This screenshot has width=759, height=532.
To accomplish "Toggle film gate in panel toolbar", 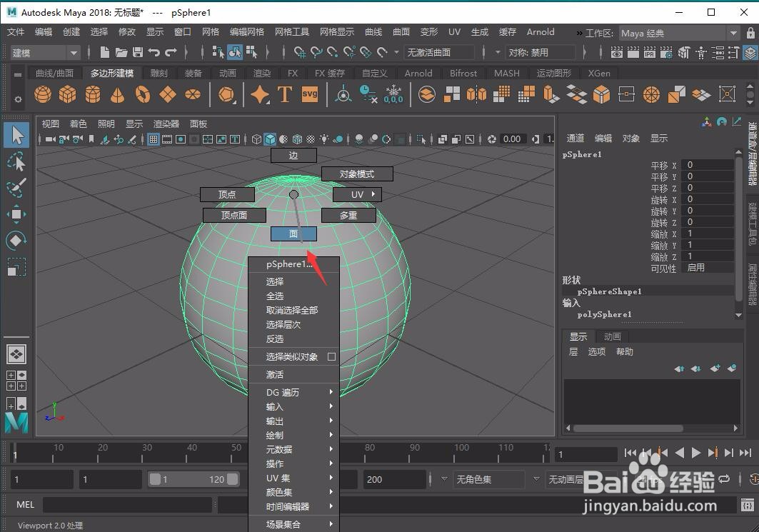I will tap(167, 139).
